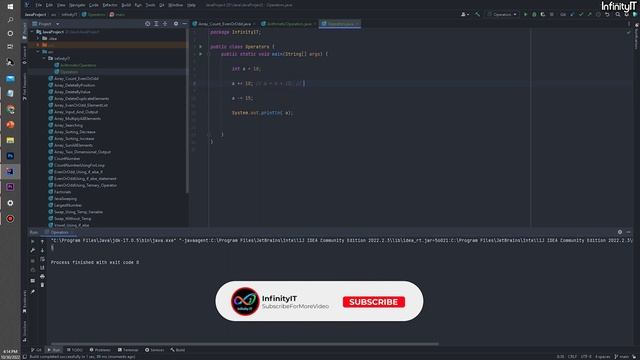Image resolution: width=640 pixels, height=360 pixels.
Task: Toggle the scroll-to-end icon in the Run console toolbar
Action: coord(42,268)
